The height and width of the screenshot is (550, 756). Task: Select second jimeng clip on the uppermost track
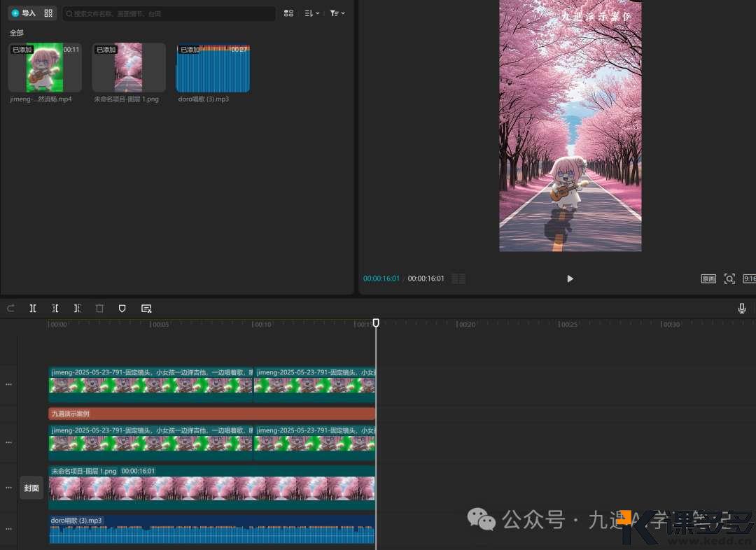click(x=314, y=384)
